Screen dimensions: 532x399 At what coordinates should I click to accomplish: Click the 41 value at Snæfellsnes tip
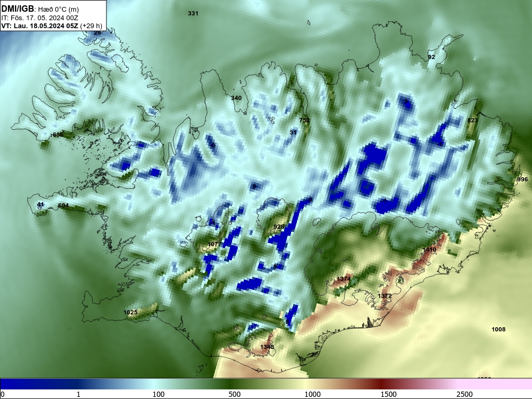click(40, 204)
